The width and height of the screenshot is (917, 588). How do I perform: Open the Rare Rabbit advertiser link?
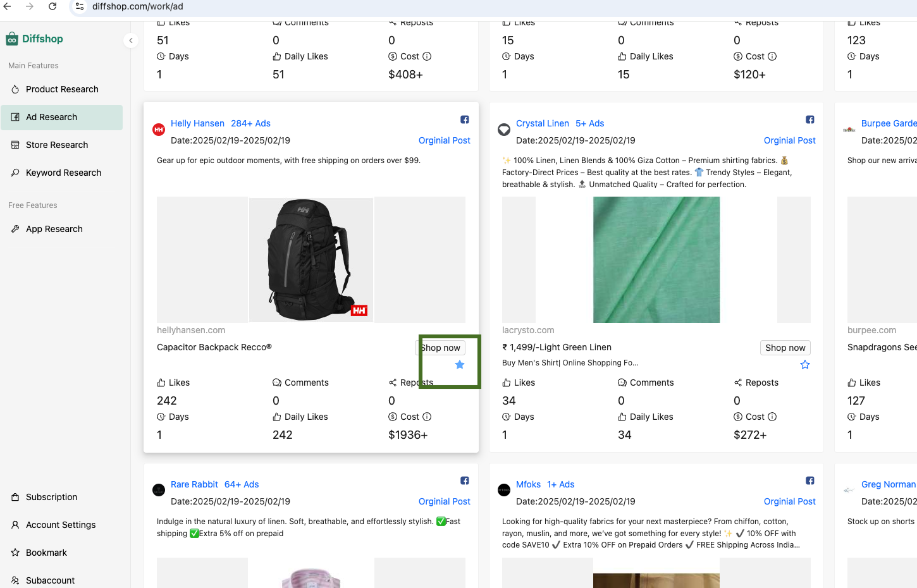194,484
